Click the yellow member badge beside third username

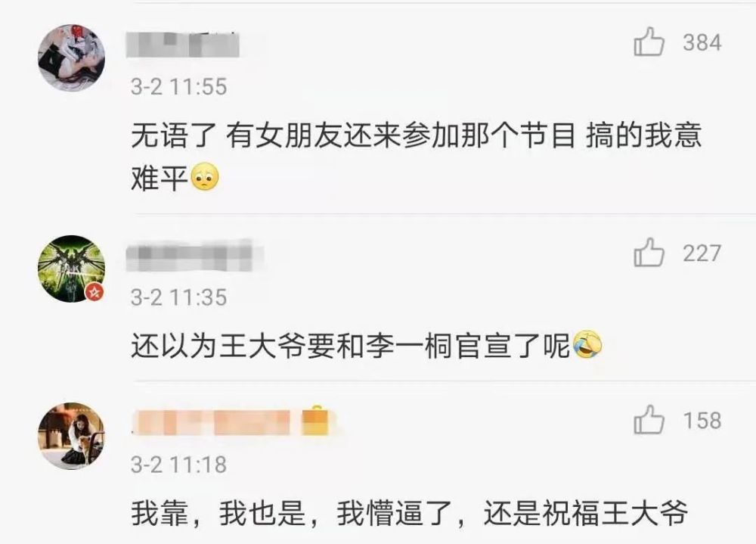(x=314, y=421)
